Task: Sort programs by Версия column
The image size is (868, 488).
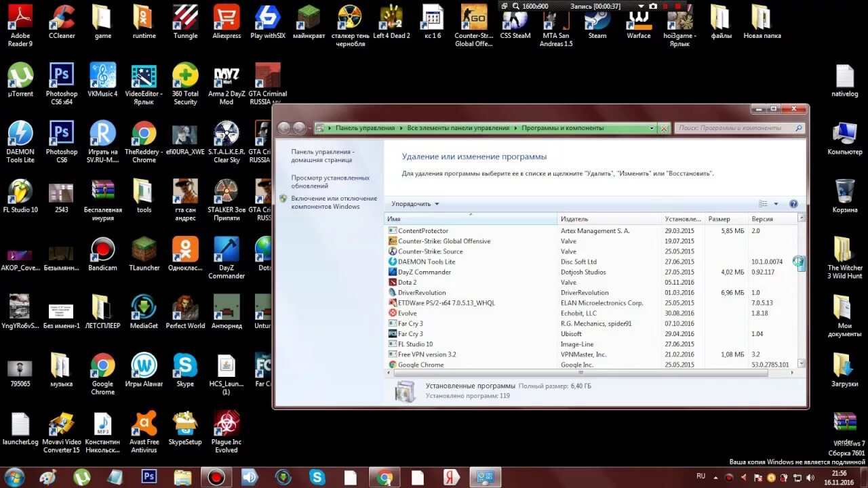Action: (x=772, y=219)
